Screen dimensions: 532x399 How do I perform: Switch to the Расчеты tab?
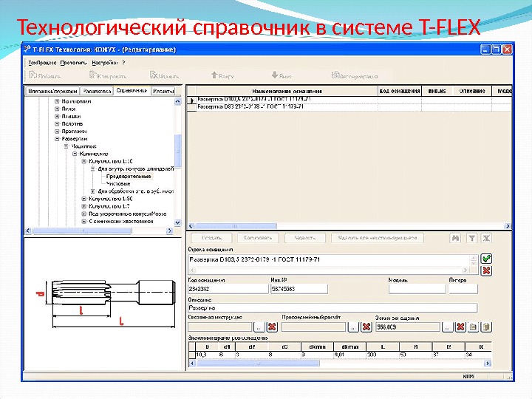163,92
